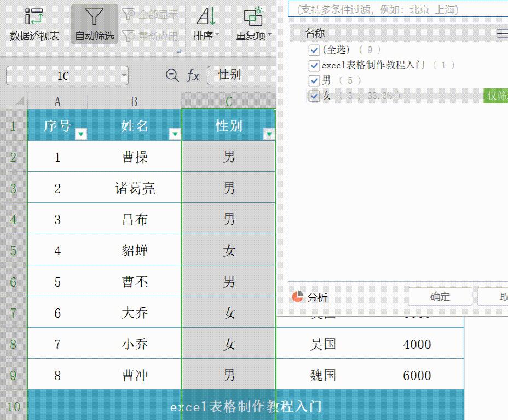Toggle the 自动筛选 autofilter tool

(x=94, y=24)
